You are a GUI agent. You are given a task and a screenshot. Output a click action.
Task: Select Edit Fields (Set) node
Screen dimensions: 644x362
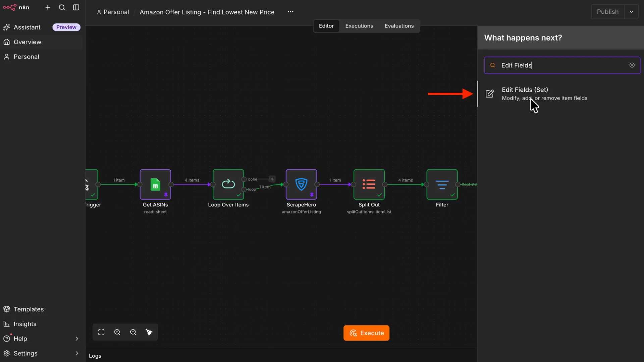[560, 94]
